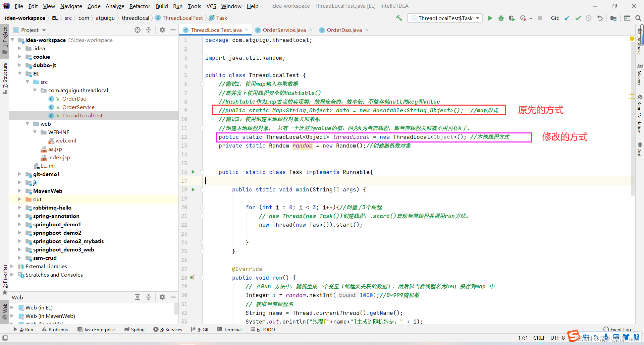Click the CRLF line separator in status bar

[539, 338]
